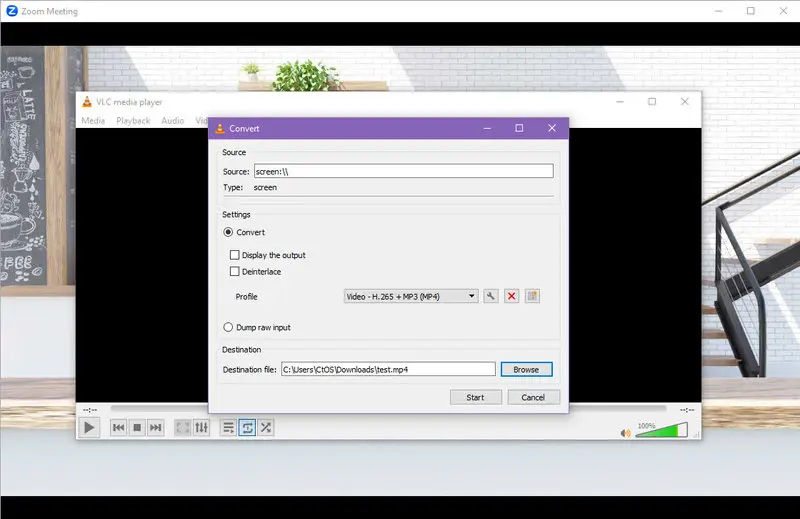Click the VLC cone title icon

pyautogui.click(x=87, y=102)
